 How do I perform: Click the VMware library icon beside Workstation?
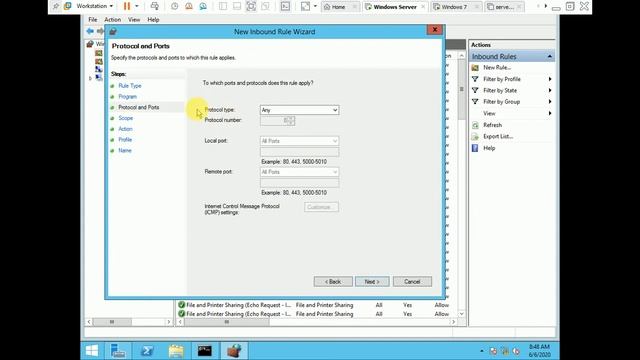pyautogui.click(x=68, y=6)
